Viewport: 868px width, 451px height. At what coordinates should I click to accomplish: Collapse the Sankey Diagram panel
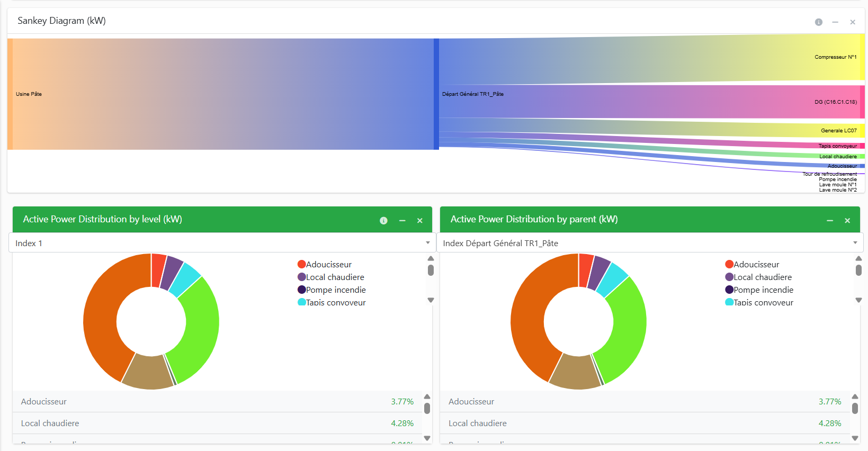pos(835,22)
